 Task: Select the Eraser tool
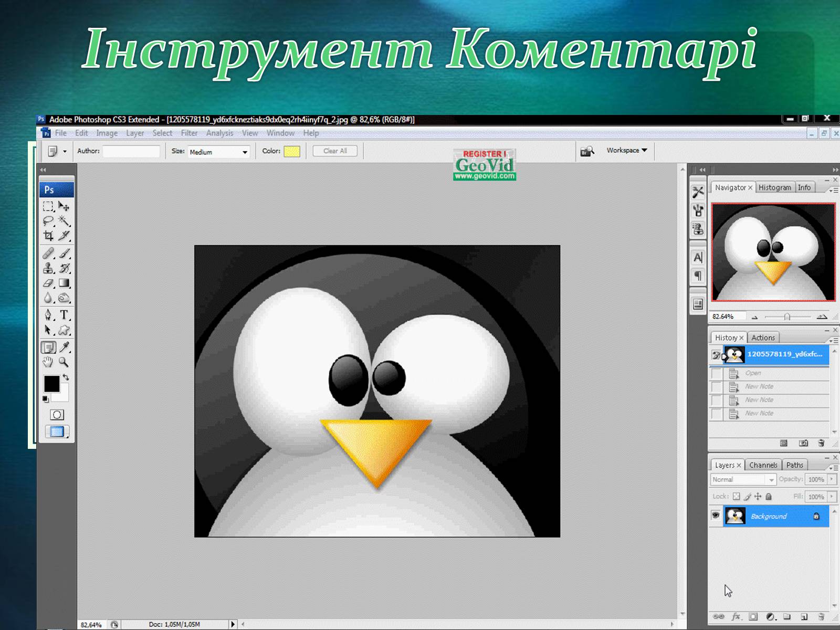pyautogui.click(x=48, y=283)
